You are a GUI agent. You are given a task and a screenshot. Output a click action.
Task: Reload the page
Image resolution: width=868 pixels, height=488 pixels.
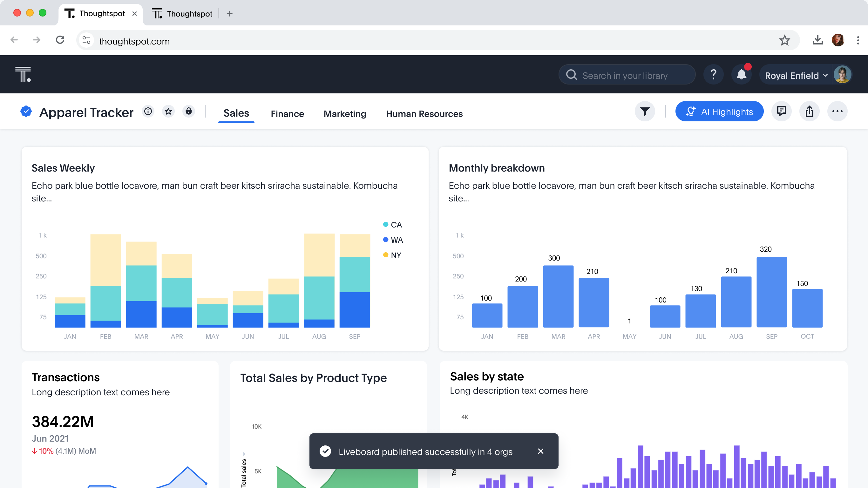click(60, 40)
